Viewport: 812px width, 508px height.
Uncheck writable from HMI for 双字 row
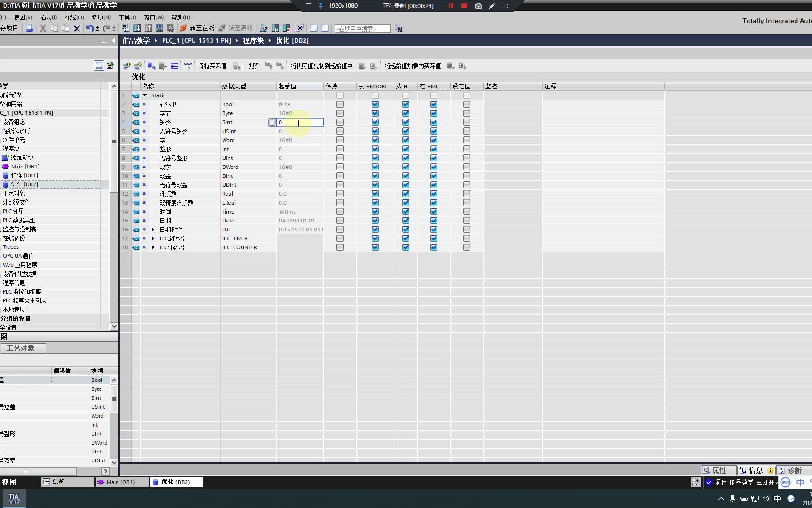[406, 167]
